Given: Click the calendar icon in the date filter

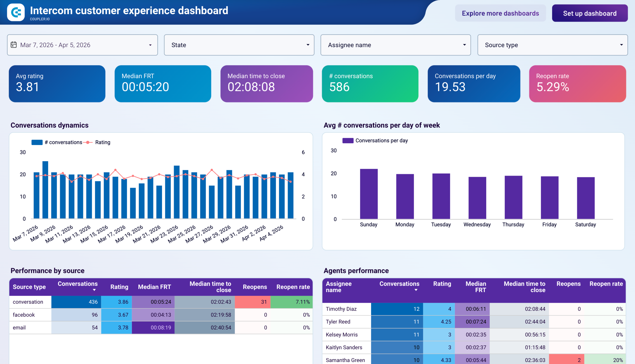Looking at the screenshot, I should pyautogui.click(x=14, y=44).
